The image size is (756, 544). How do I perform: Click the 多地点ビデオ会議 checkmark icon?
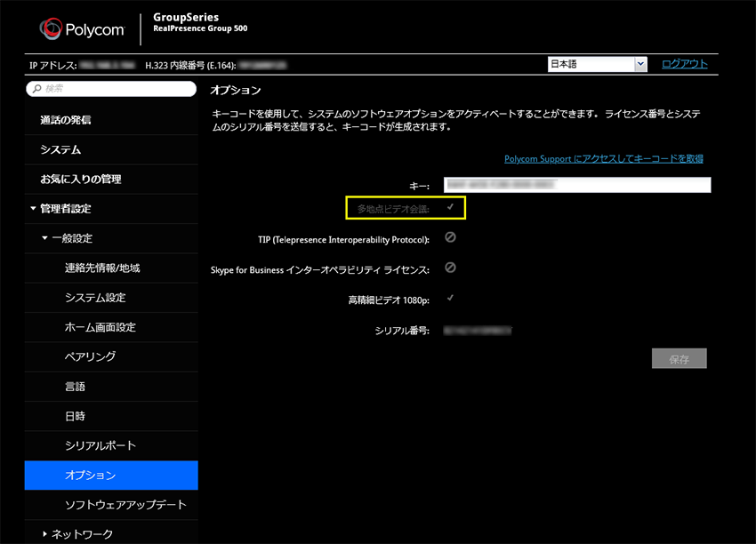450,207
